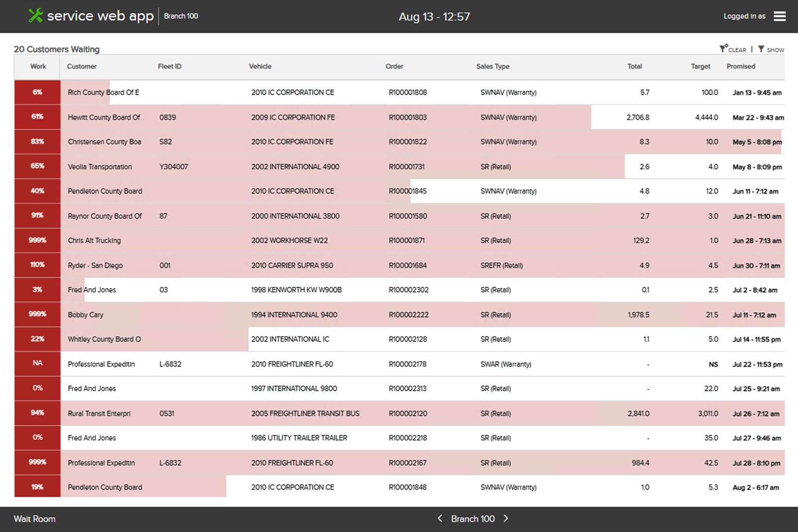Go to next branch with right chevron
The image size is (798, 532).
tap(506, 518)
